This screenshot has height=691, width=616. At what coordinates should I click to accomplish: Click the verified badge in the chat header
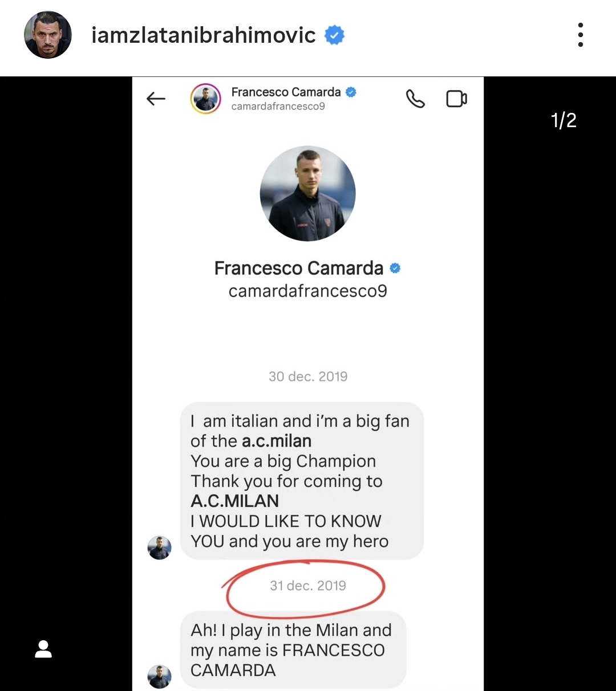click(351, 92)
